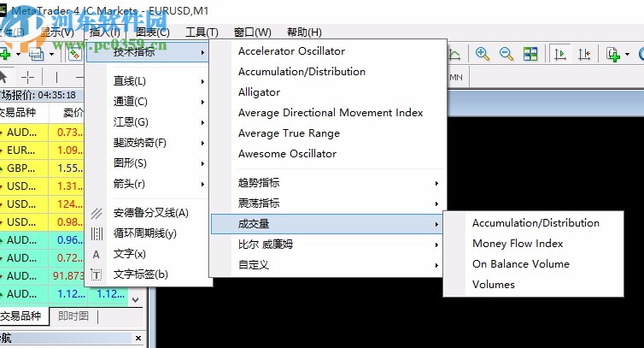Click market watch scrollbar down arrow
Screen dimensions: 644x348
click(135, 300)
